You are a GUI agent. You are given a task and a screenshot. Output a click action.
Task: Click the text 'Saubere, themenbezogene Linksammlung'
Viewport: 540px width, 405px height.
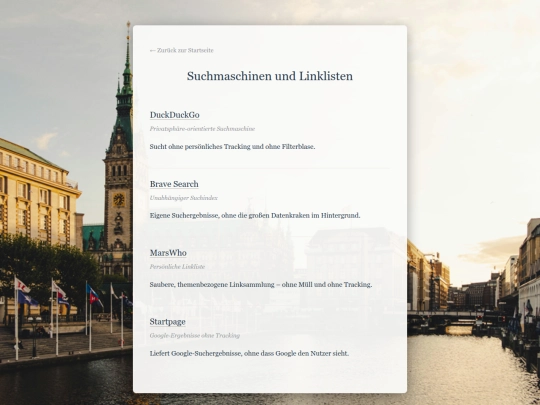[x=212, y=285]
